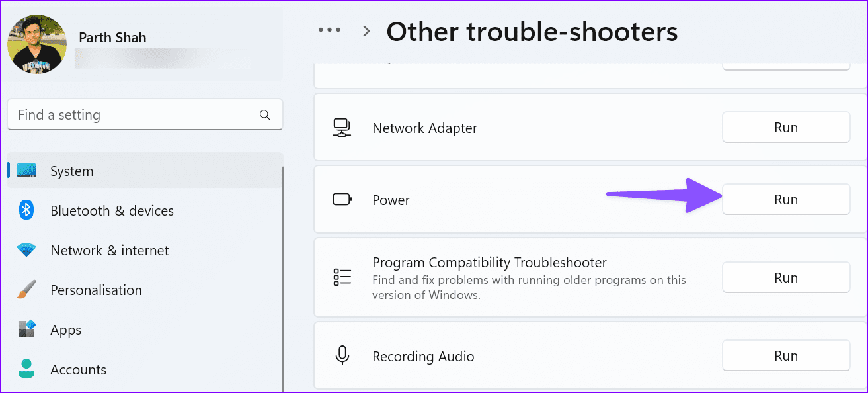Image resolution: width=868 pixels, height=393 pixels.
Task: Click the Recording Audio microphone icon
Action: [342, 356]
